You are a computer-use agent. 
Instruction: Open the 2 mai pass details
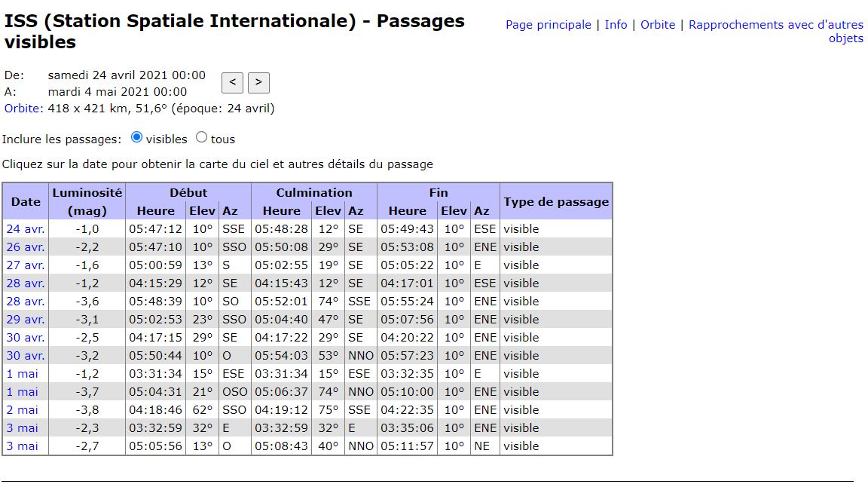pos(21,410)
